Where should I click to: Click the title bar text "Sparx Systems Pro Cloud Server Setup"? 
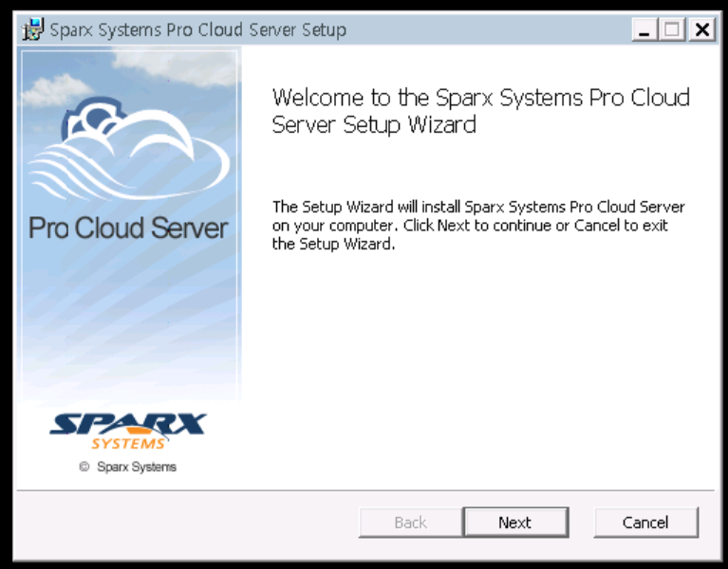pyautogui.click(x=197, y=30)
